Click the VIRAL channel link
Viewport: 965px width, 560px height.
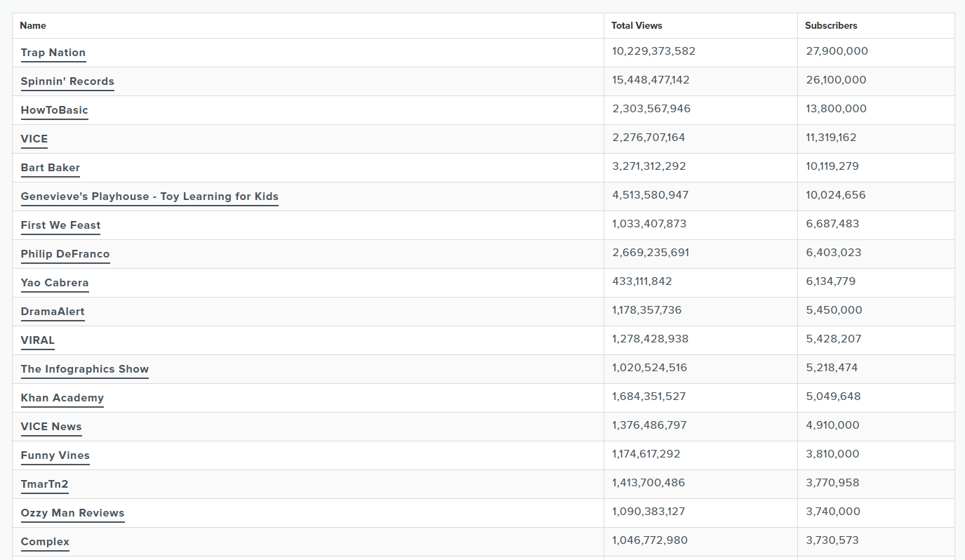click(38, 340)
